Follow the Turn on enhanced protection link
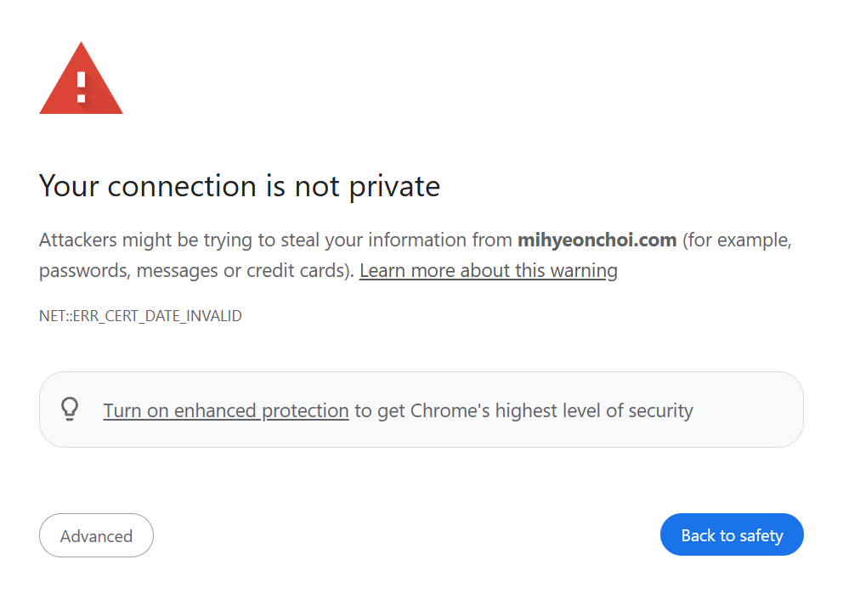This screenshot has width=843, height=616. (226, 410)
